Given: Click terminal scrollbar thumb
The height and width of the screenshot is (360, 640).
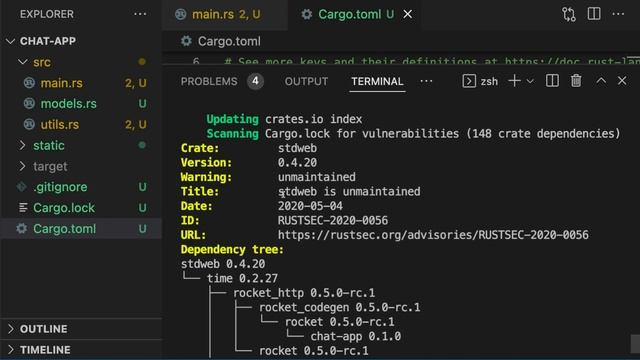Looking at the screenshot, I should [635, 344].
